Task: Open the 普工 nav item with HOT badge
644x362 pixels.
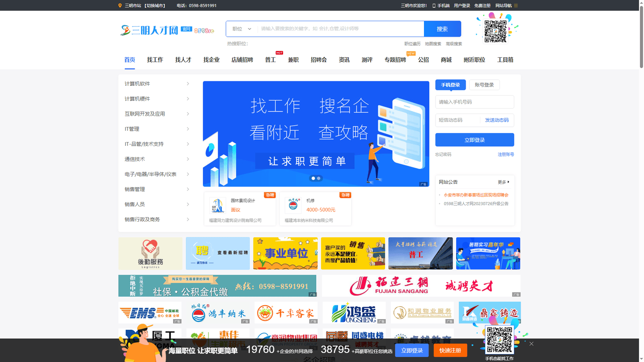Action: point(271,60)
